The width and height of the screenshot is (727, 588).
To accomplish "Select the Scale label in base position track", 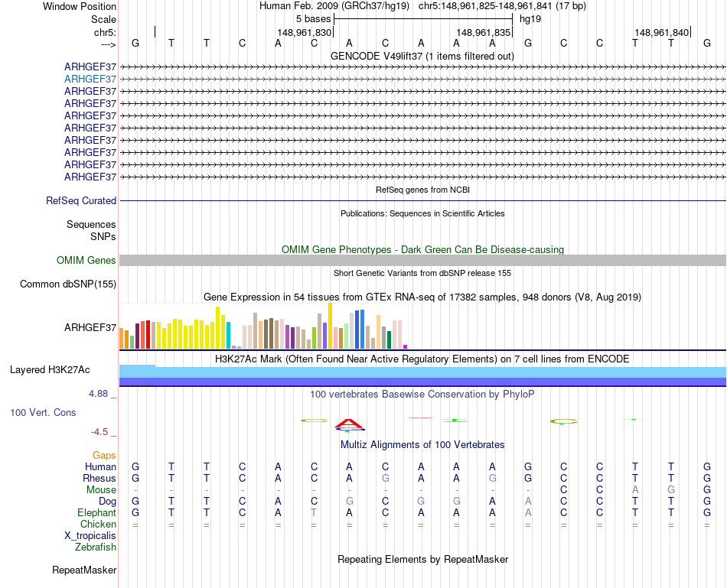I will pyautogui.click(x=103, y=19).
